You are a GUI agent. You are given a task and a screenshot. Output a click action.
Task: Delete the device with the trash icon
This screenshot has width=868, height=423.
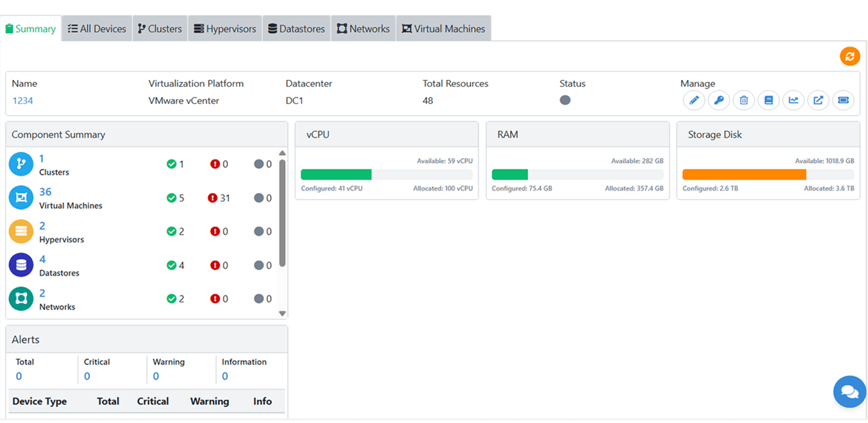744,100
